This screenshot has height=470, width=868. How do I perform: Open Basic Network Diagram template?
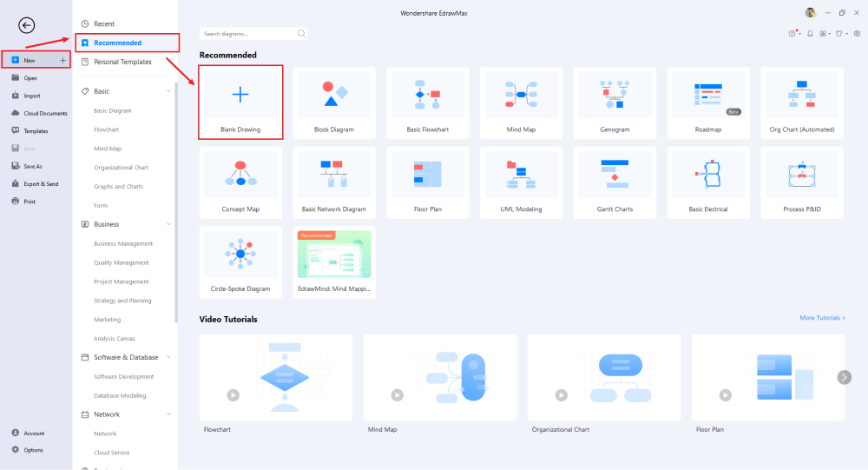pos(334,182)
